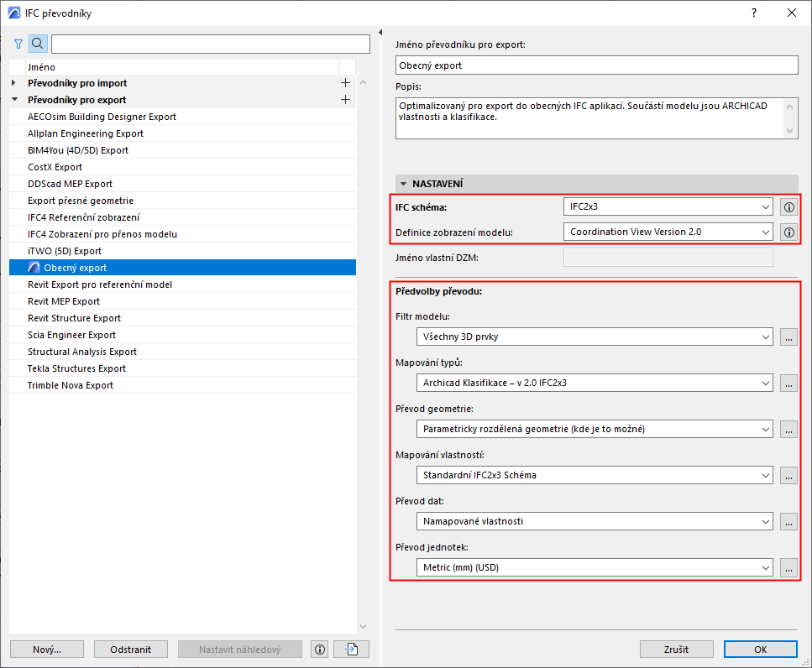Click the Jméno column header
Screen dimensions: 812x668
181,67
